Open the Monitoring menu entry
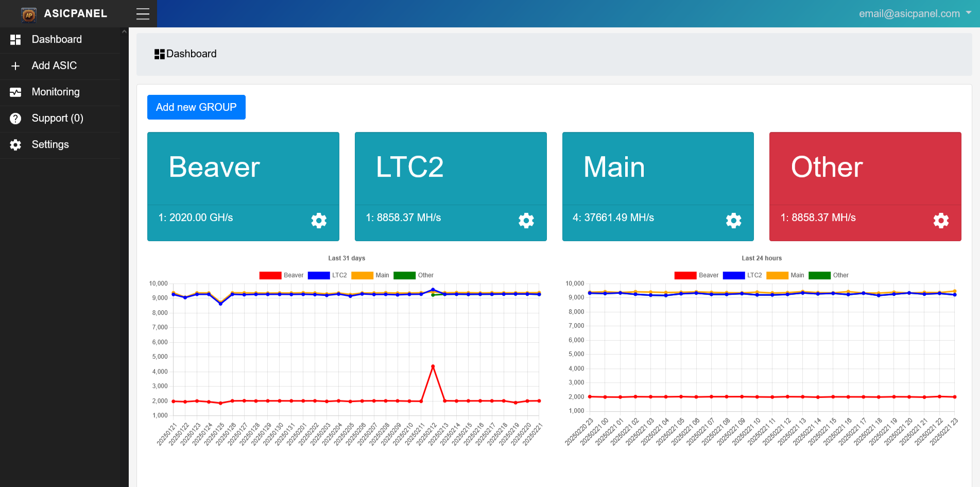Image resolution: width=980 pixels, height=487 pixels. pyautogui.click(x=56, y=92)
